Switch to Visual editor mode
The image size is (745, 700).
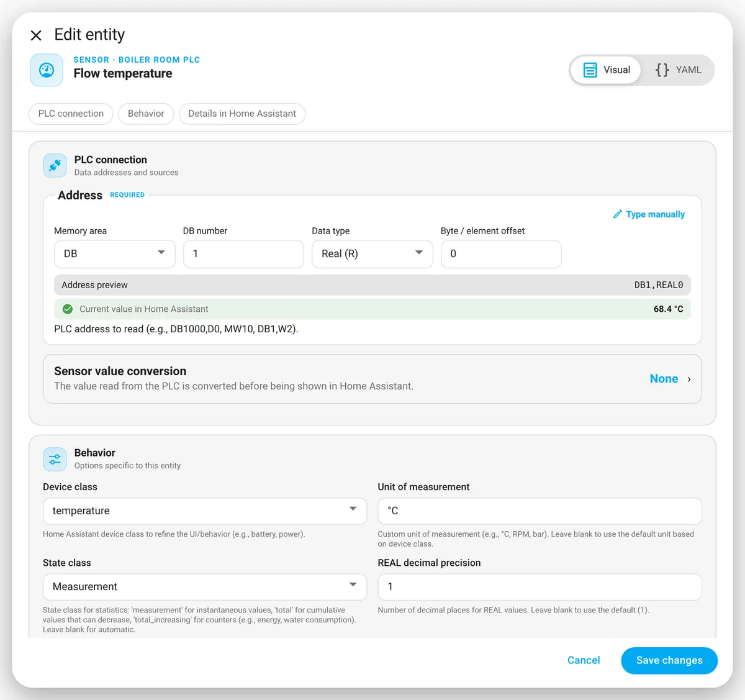click(x=606, y=70)
